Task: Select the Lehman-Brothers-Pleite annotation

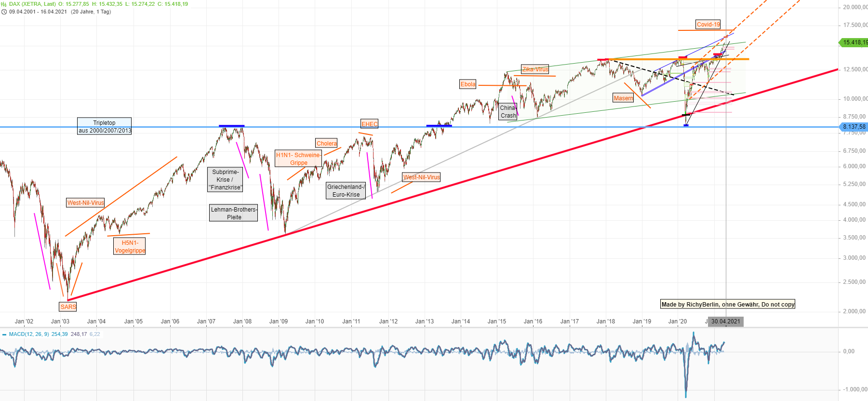Action: (234, 213)
